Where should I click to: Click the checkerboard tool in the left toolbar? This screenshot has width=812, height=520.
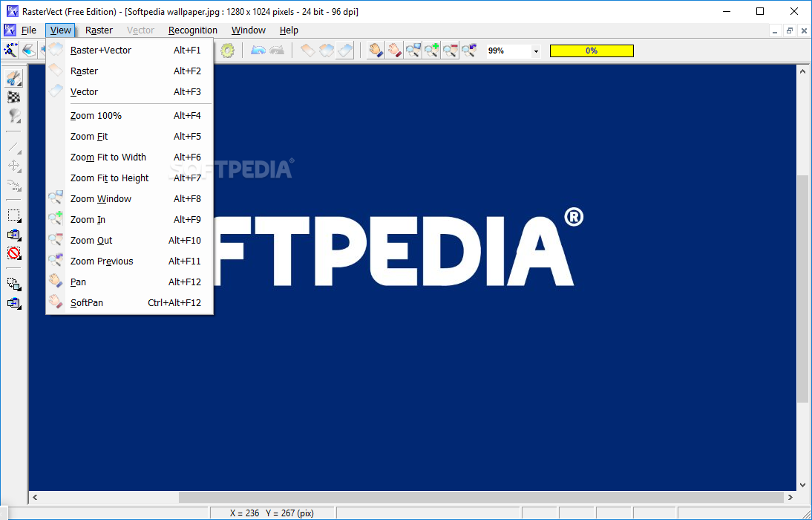click(13, 97)
